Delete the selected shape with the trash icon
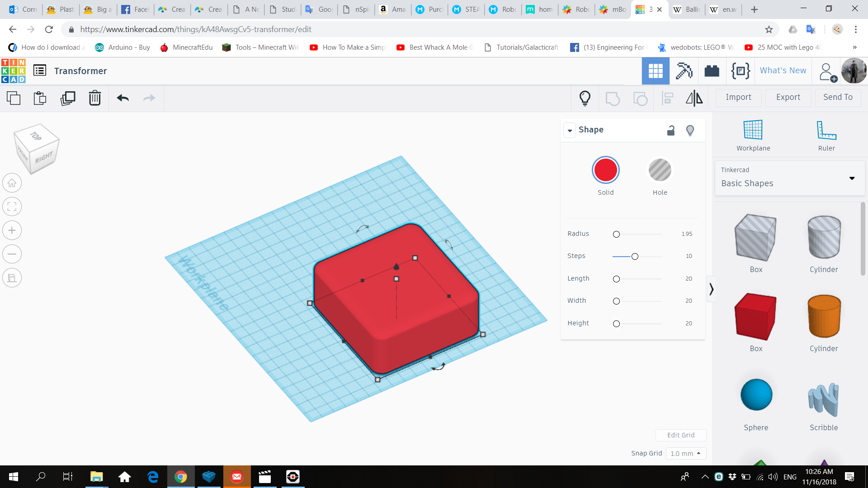 click(x=94, y=98)
